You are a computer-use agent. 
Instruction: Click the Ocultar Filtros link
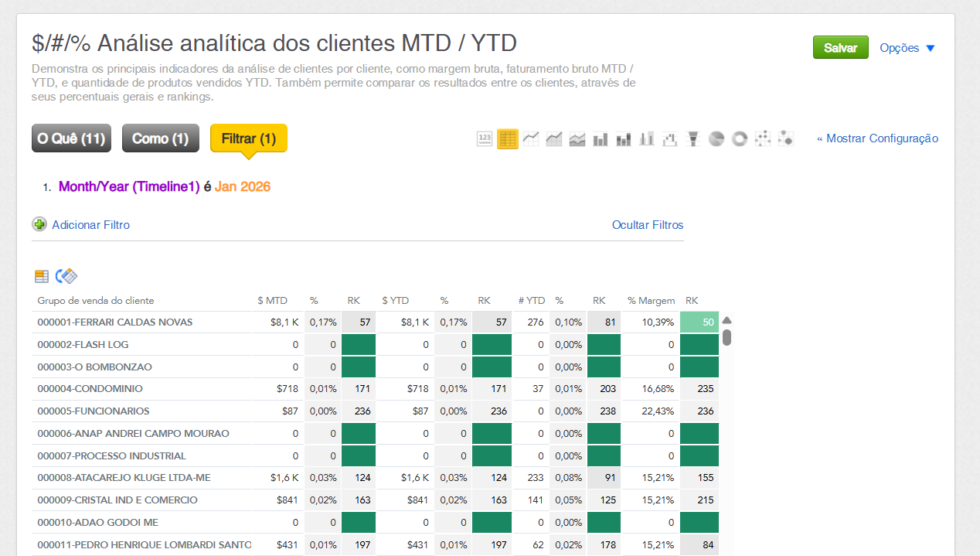coord(648,225)
